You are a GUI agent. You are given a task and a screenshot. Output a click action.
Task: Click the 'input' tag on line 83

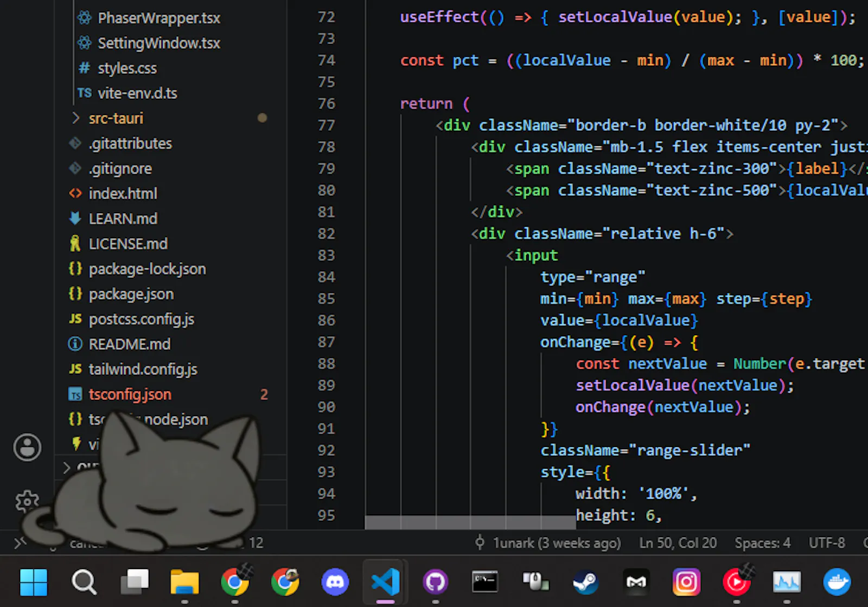536,255
